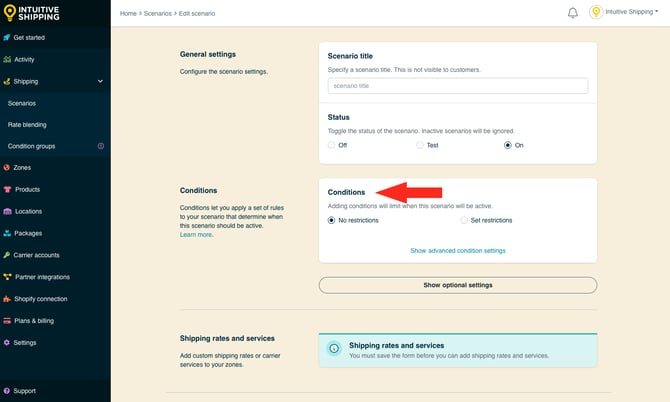The image size is (670, 402).
Task: Set scenario status to Off
Action: (x=332, y=145)
